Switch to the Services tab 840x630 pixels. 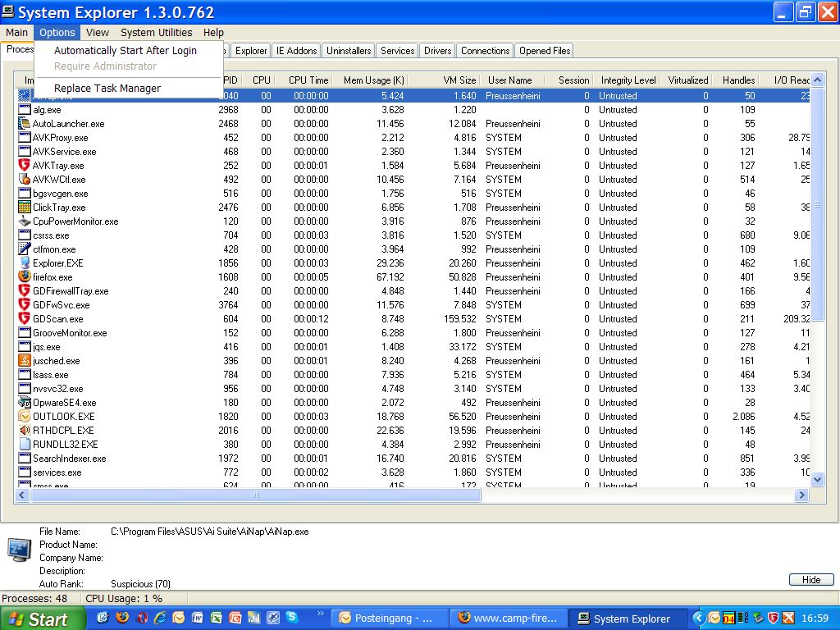pyautogui.click(x=397, y=51)
